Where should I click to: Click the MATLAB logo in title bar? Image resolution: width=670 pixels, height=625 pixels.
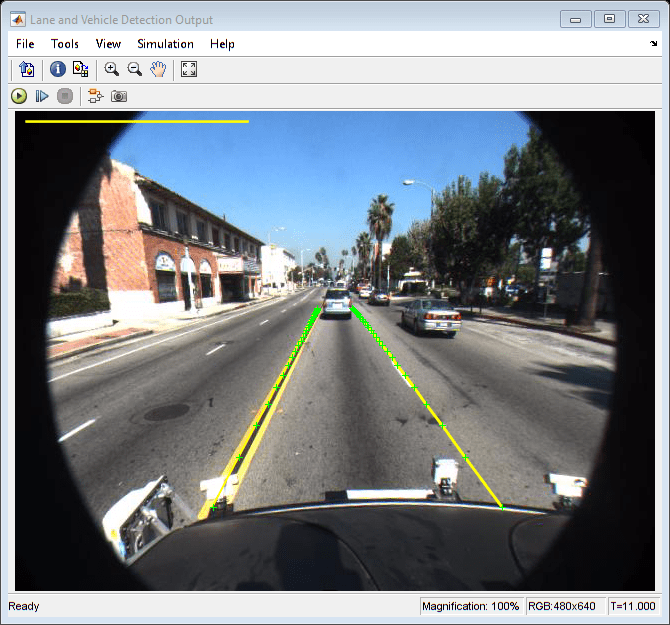pyautogui.click(x=18, y=20)
